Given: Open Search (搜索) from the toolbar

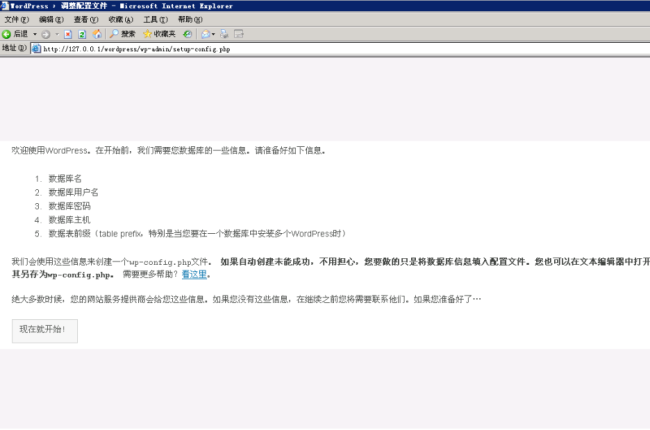Looking at the screenshot, I should (122, 34).
